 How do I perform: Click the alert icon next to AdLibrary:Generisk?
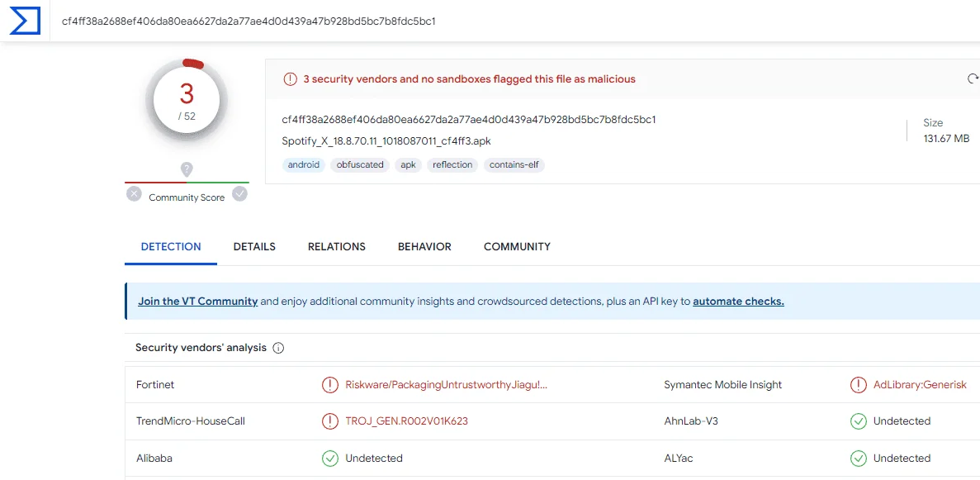click(859, 385)
